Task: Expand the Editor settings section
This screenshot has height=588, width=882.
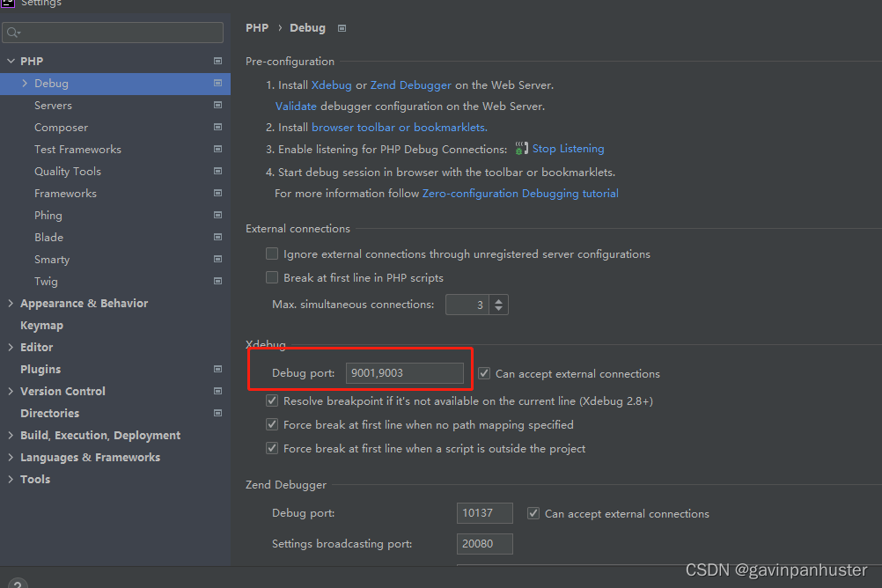Action: click(11, 347)
